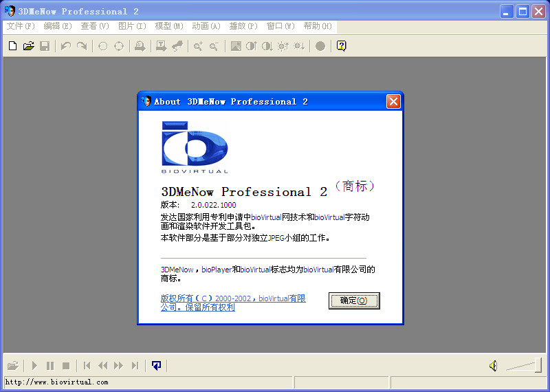Click the bioVirtual logo image
This screenshot has height=392, width=550.
pyautogui.click(x=195, y=147)
